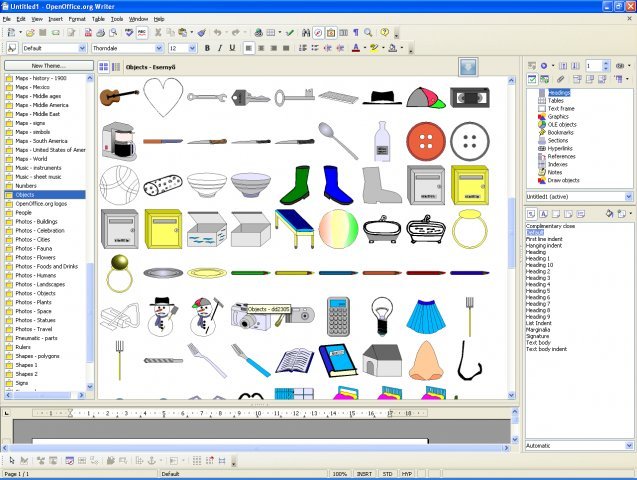Screen dimensions: 637x480
Task: Click the New Theme button
Action: click(x=49, y=65)
